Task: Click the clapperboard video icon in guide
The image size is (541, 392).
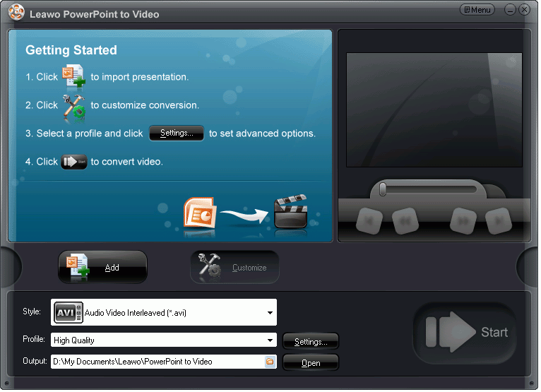Action: (x=290, y=211)
